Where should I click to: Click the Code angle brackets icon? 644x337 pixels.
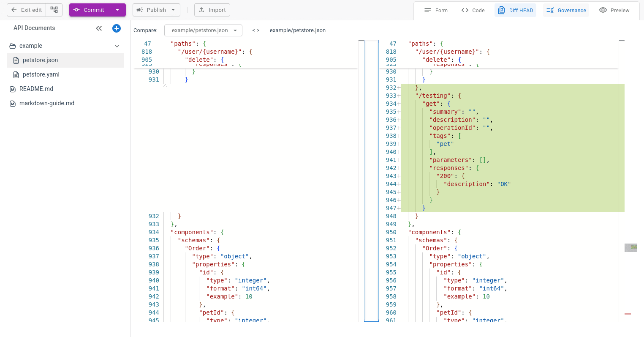pos(465,10)
